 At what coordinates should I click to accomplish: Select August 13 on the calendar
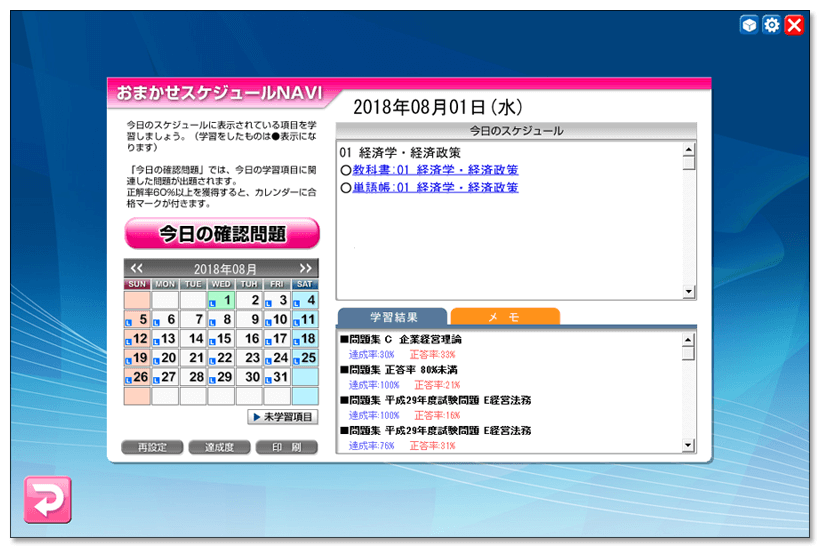[165, 338]
